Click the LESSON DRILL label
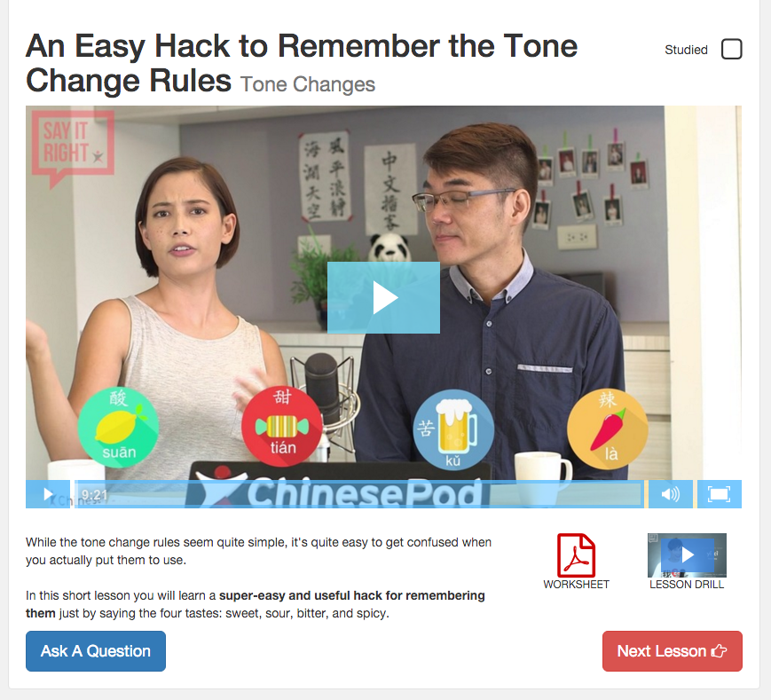The width and height of the screenshot is (771, 700). click(x=687, y=585)
